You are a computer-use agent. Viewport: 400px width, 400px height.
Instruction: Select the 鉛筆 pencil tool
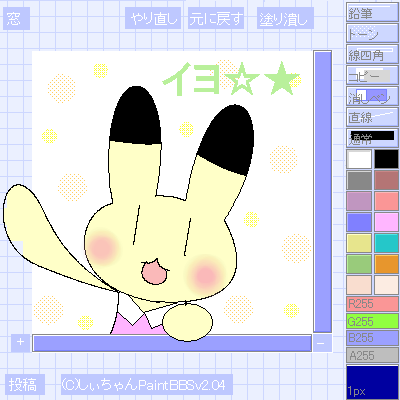(372, 12)
